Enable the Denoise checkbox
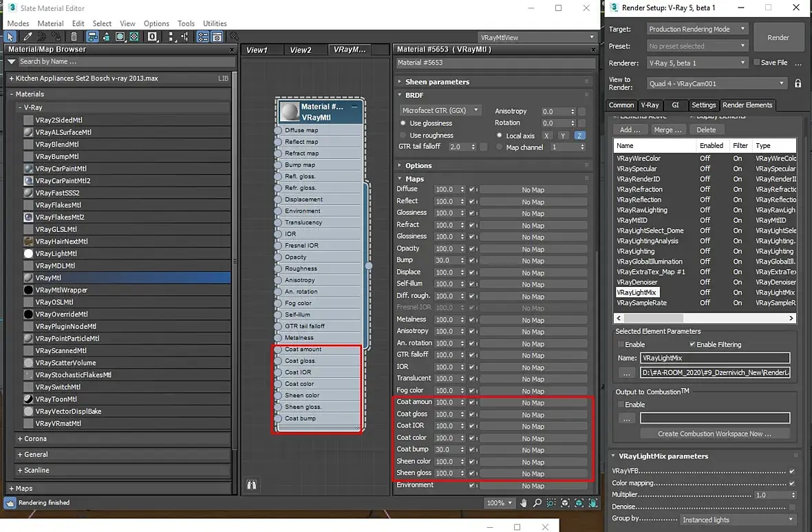The width and height of the screenshot is (812, 532). pos(792,507)
